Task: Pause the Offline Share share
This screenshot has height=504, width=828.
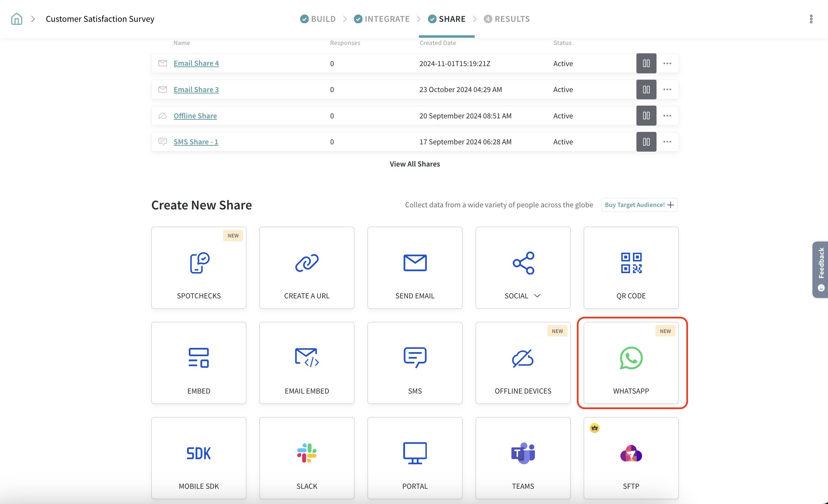Action: pyautogui.click(x=646, y=116)
